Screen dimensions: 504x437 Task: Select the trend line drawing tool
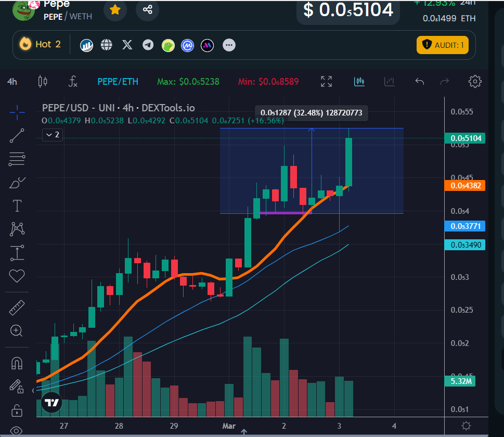pos(17,135)
